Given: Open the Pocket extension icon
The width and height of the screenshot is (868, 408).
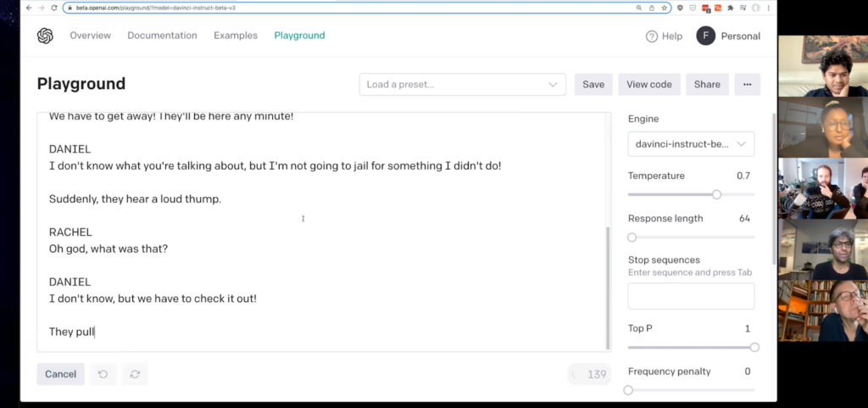Looking at the screenshot, I should (x=693, y=8).
